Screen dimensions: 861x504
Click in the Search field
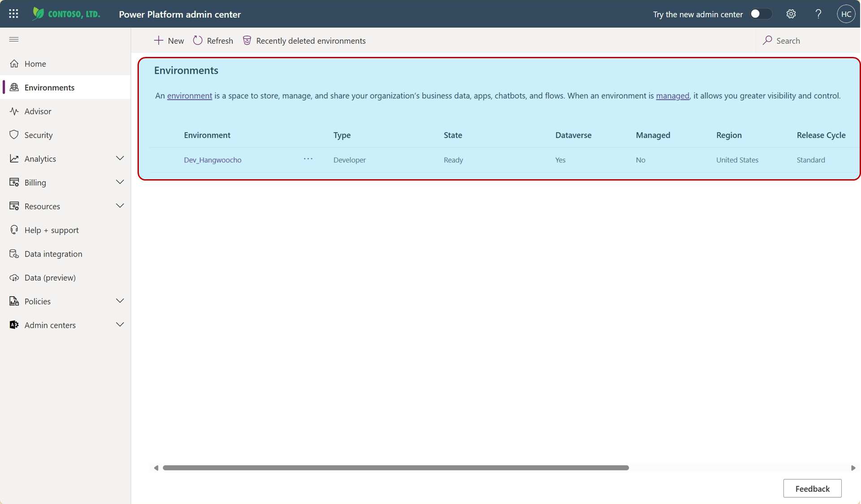pyautogui.click(x=807, y=40)
